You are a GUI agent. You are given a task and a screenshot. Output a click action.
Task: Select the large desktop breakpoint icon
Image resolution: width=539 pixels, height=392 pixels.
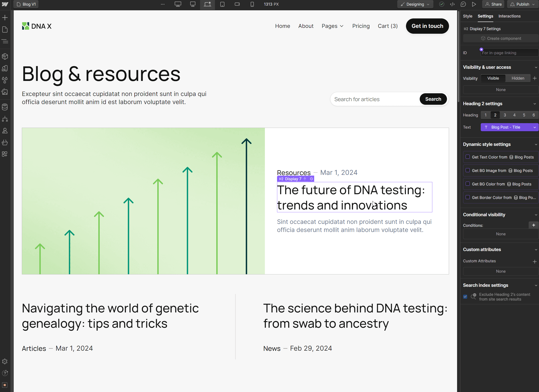click(x=178, y=4)
